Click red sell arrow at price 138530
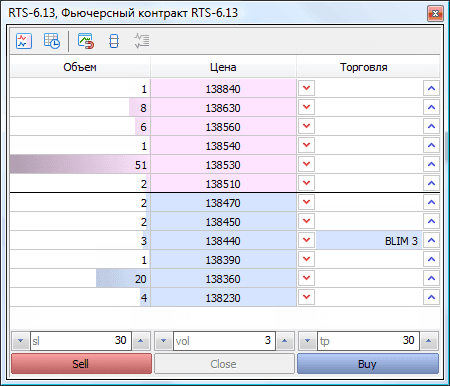 click(x=306, y=164)
